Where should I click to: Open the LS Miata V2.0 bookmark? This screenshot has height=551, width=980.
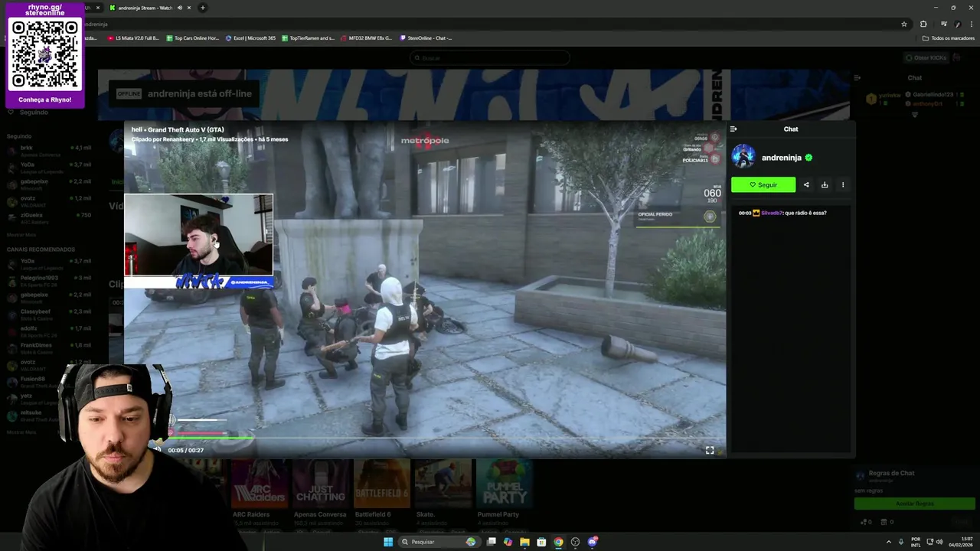coord(133,38)
